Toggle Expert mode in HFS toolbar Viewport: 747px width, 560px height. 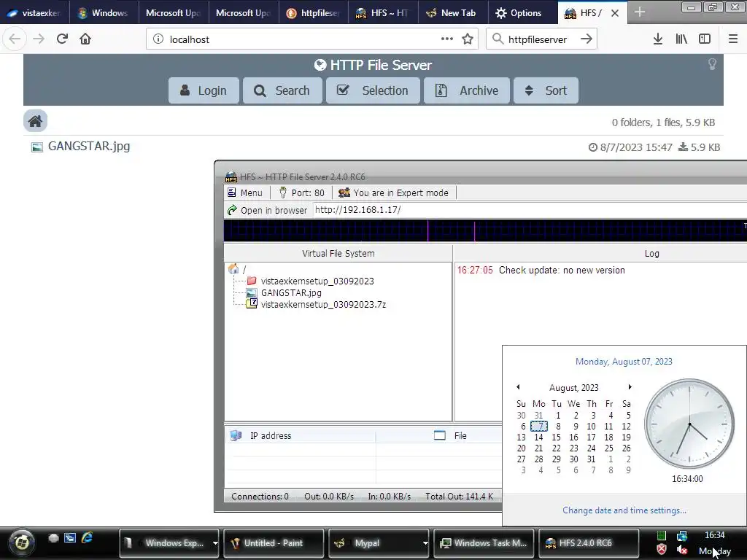click(x=393, y=192)
